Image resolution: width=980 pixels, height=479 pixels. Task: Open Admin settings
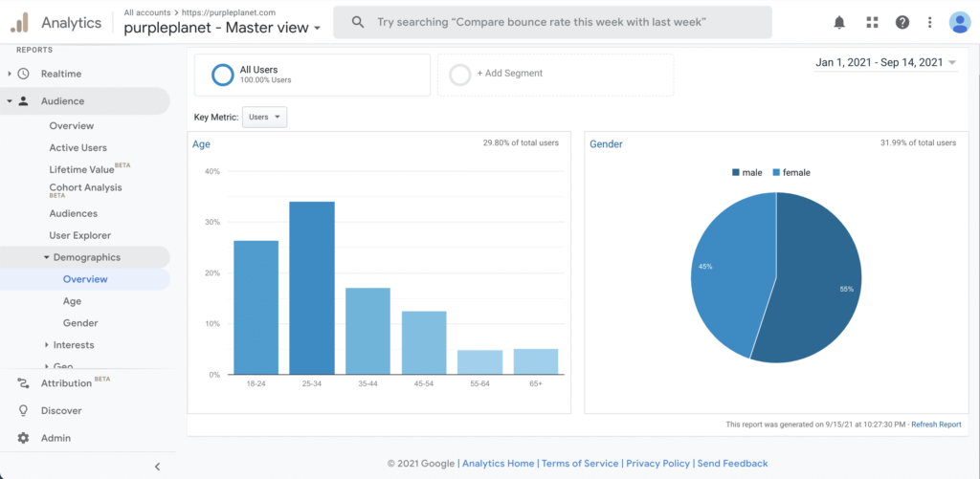56,438
